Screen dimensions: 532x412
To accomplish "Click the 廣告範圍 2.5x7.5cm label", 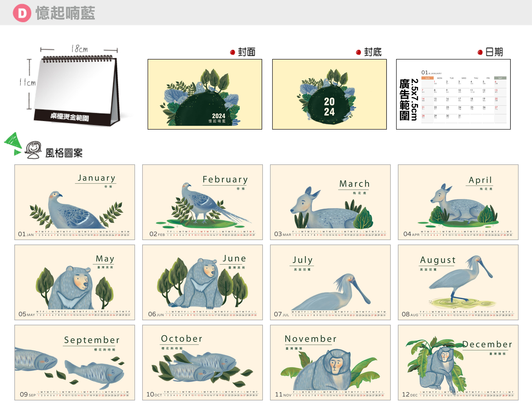I will 409,100.
